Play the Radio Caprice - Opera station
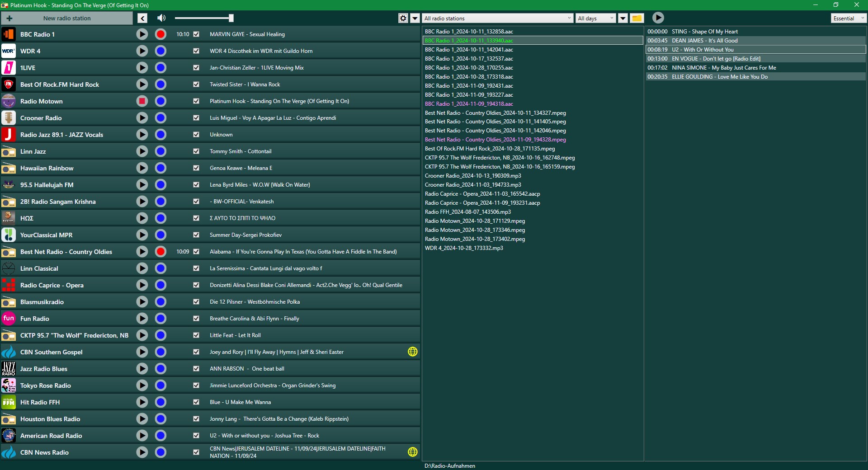 click(x=142, y=285)
